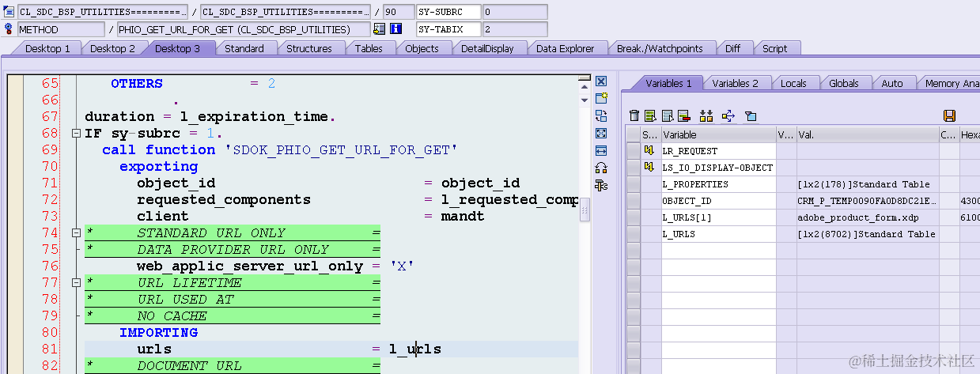Click the yellow blocks sort icon in variables toolbar
The image size is (980, 374).
pyautogui.click(x=706, y=116)
